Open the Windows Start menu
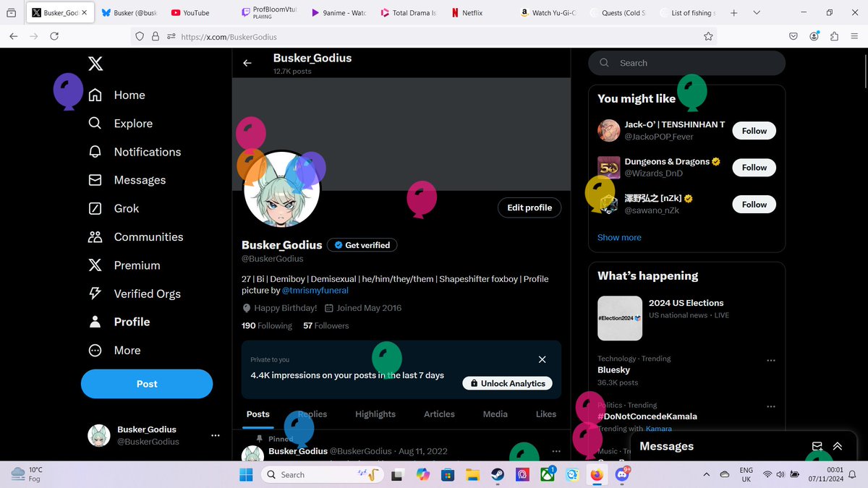The height and width of the screenshot is (488, 868). (x=246, y=474)
